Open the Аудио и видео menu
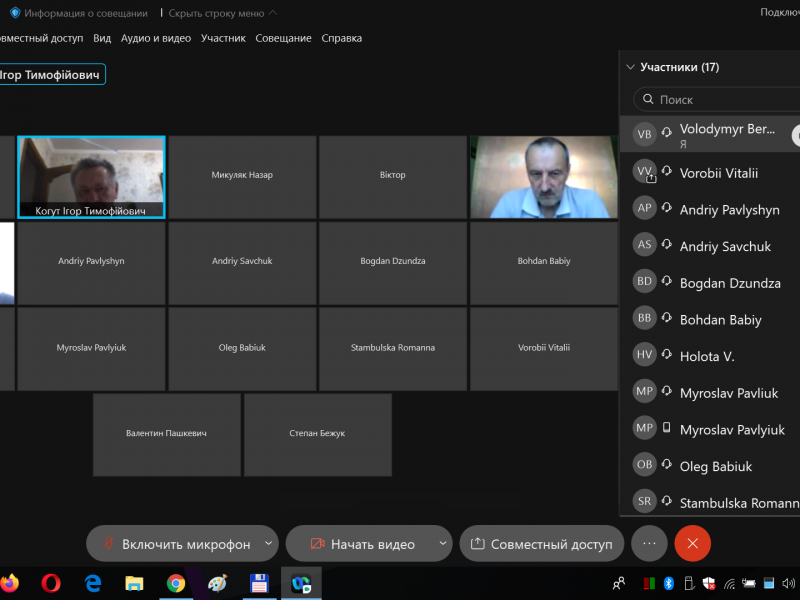Image resolution: width=800 pixels, height=600 pixels. tap(155, 38)
